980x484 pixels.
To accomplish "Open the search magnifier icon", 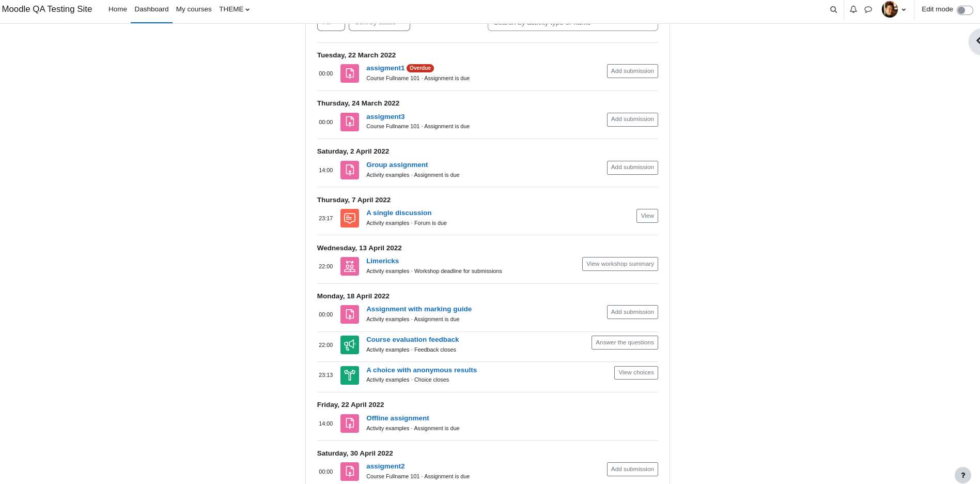I will point(833,9).
